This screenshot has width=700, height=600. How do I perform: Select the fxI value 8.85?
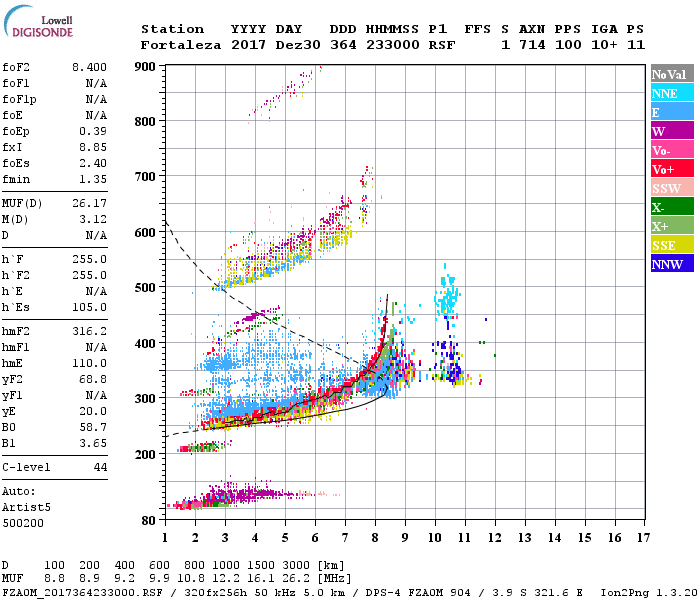[x=93, y=147]
